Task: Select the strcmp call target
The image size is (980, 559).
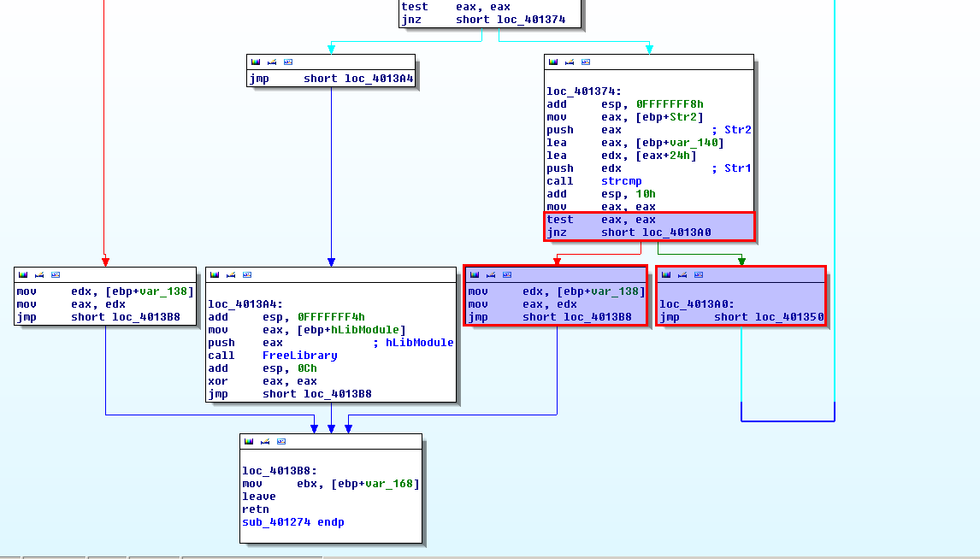Action: 621,181
